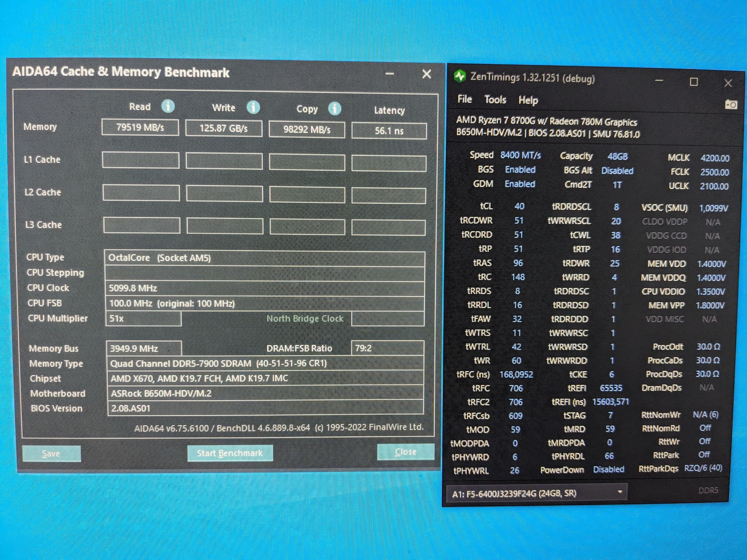The width and height of the screenshot is (747, 560).
Task: Click the Read info icon in AIDA64
Action: point(168,106)
